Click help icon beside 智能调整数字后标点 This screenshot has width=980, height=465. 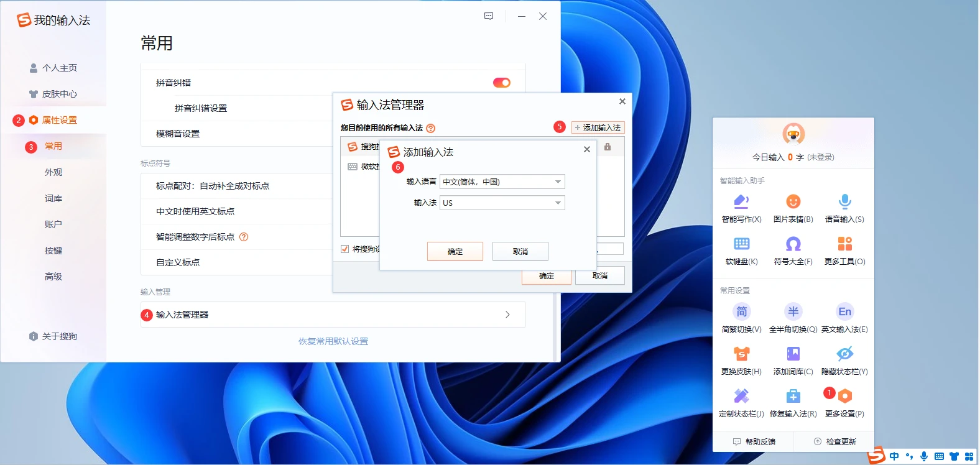(x=244, y=237)
